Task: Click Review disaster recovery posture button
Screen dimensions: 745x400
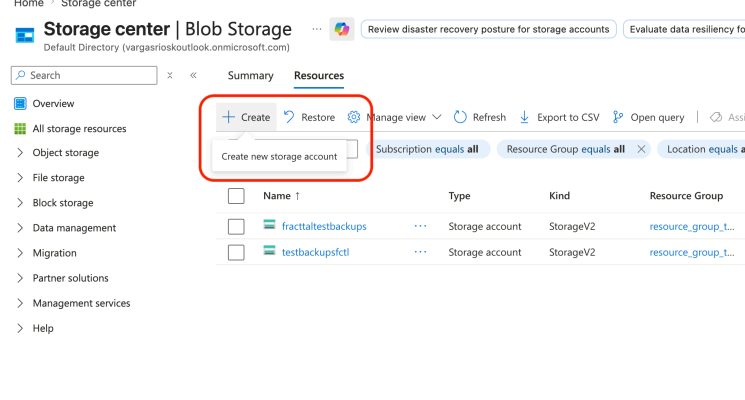Action: [488, 29]
